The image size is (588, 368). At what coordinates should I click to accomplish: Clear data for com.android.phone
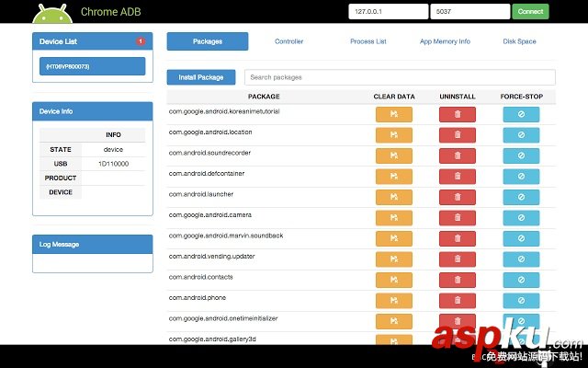click(394, 301)
